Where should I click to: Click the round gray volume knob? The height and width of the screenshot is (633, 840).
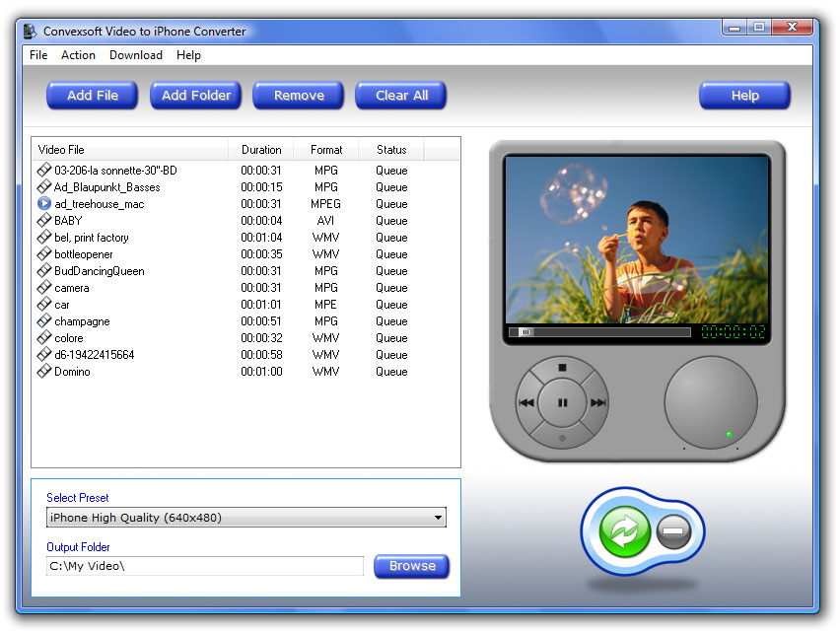pos(711,402)
